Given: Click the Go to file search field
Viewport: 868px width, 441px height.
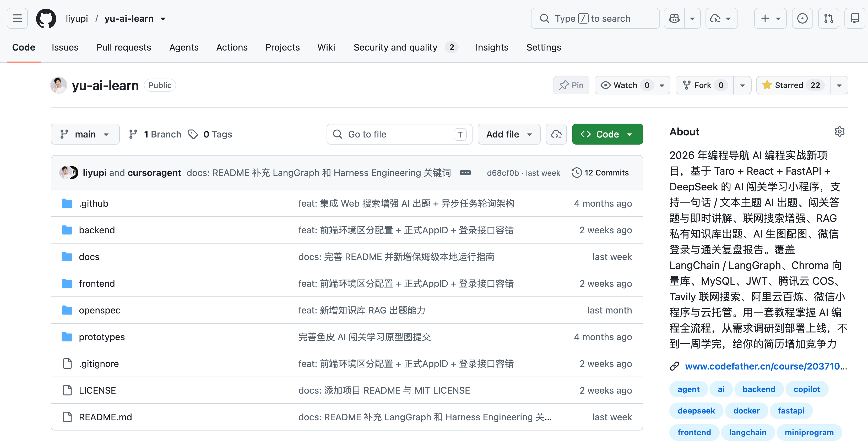Looking at the screenshot, I should [399, 134].
